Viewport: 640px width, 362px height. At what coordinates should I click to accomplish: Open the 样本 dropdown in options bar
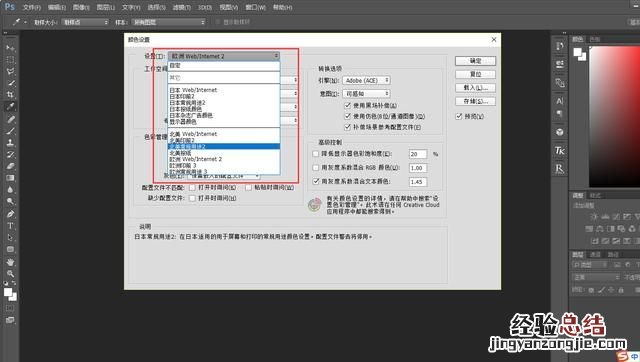pos(169,22)
